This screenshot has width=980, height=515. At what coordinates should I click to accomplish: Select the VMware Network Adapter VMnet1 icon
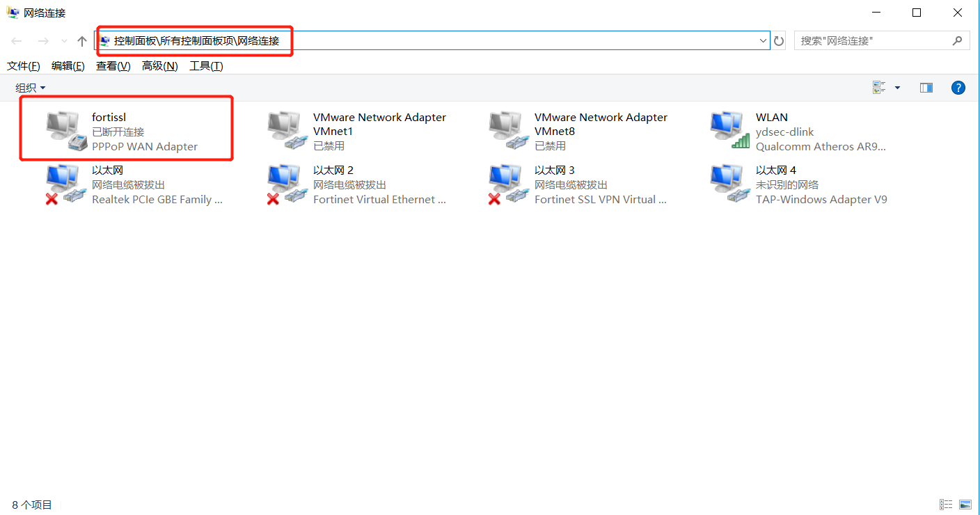(288, 132)
